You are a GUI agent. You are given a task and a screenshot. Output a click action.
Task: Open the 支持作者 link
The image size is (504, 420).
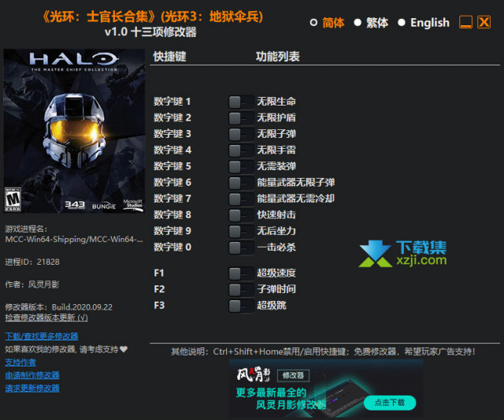pyautogui.click(x=20, y=362)
